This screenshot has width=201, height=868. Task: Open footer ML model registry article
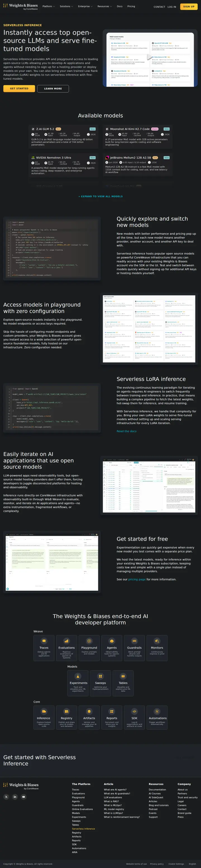point(114,809)
